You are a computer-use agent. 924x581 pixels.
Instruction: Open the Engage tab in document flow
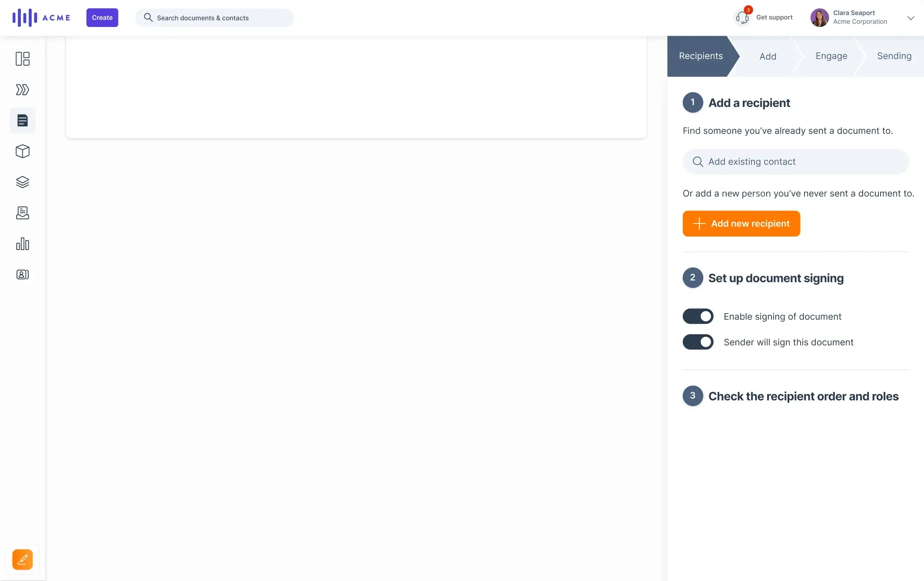point(831,56)
